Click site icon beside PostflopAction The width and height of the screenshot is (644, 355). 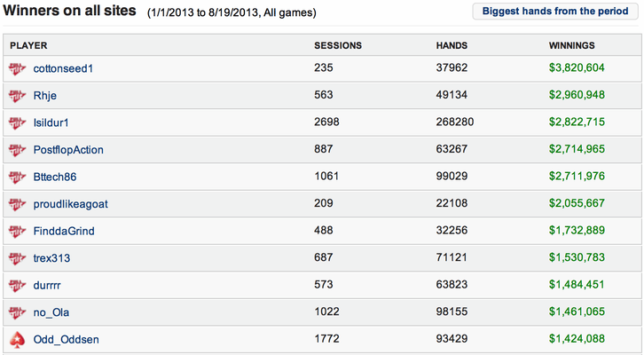[x=17, y=150]
